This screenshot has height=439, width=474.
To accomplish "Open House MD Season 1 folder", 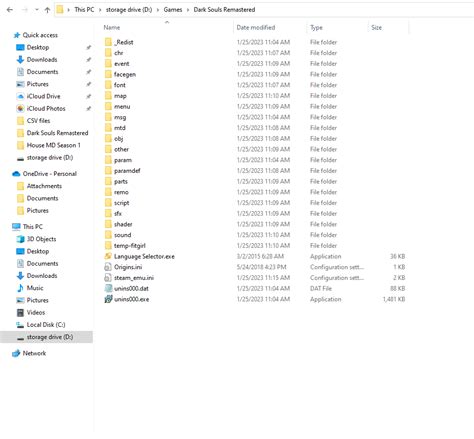I will point(53,145).
